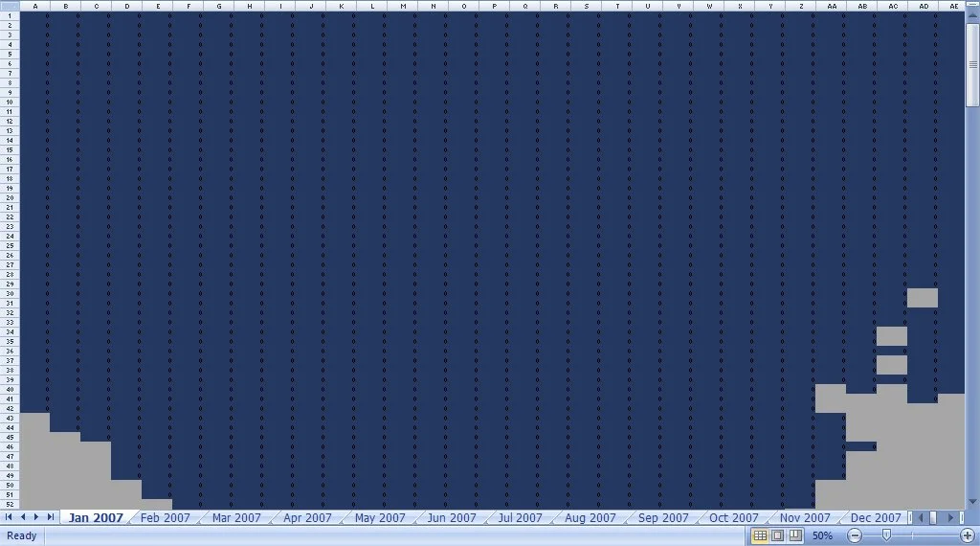Screen dimensions: 980x546
Task: Select column AE header
Action: click(952, 6)
